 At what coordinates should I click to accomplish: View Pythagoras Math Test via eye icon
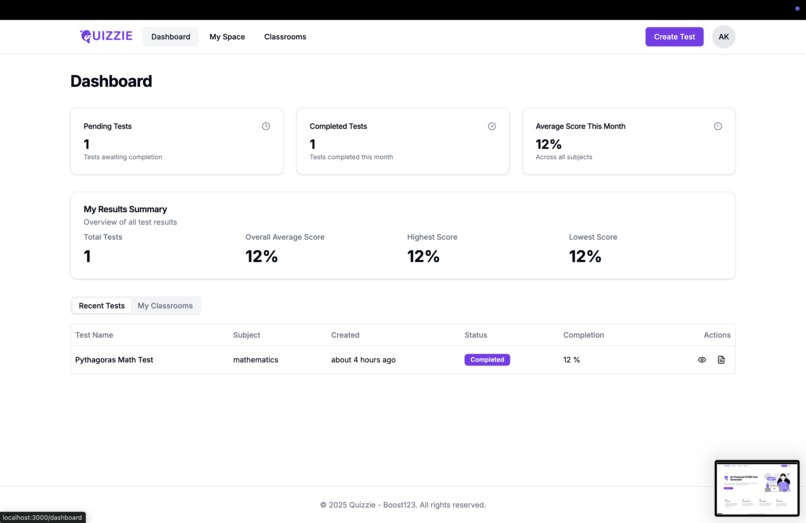tap(702, 359)
